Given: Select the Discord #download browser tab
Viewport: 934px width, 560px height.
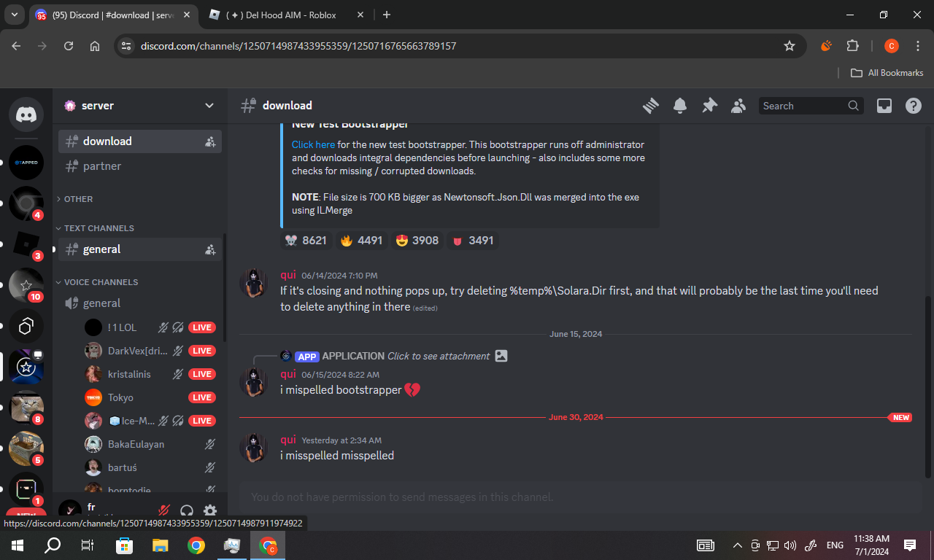Looking at the screenshot, I should [x=114, y=15].
